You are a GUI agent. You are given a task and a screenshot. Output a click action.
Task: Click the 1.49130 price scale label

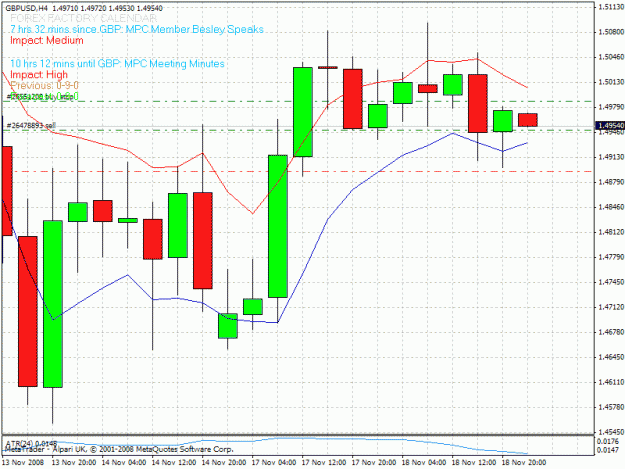611,157
